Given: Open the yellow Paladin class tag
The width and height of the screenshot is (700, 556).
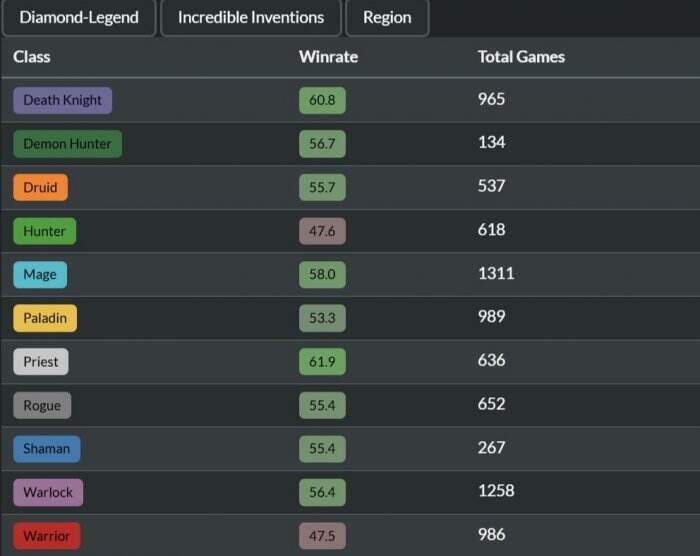Looking at the screenshot, I should (45, 318).
